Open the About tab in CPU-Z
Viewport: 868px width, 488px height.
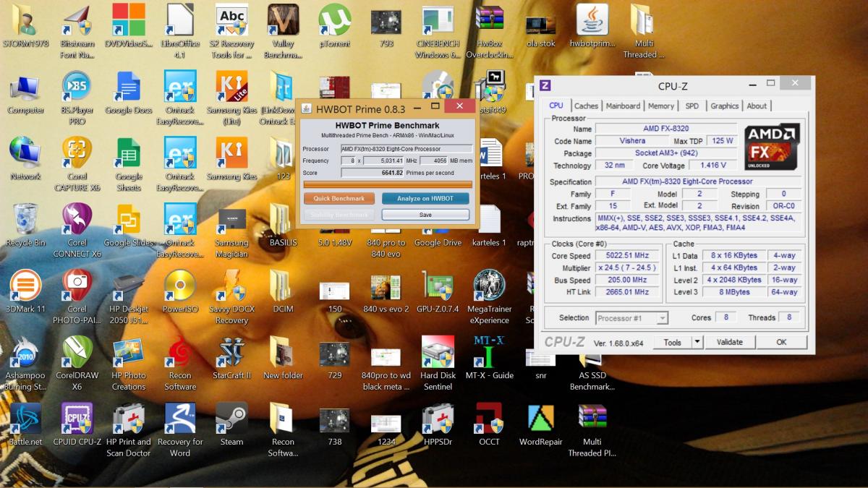(757, 106)
